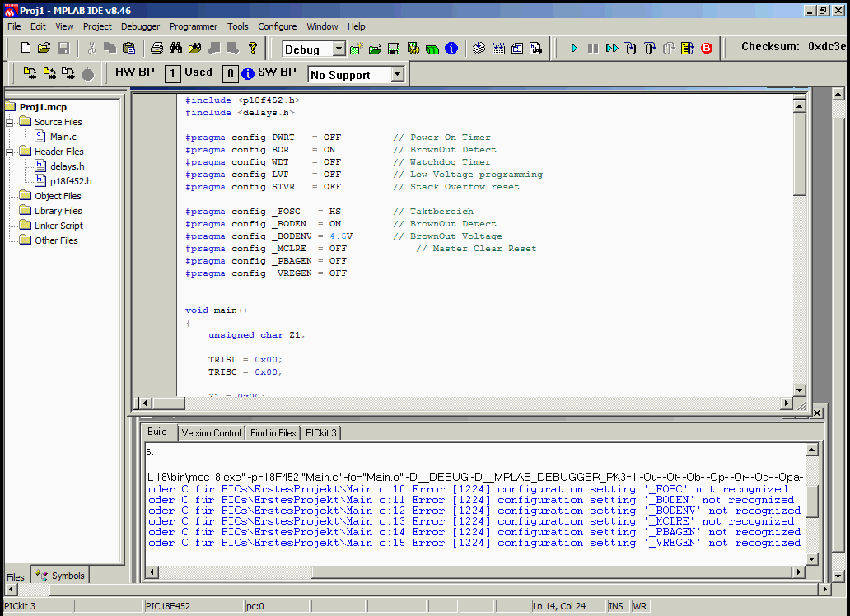Open the Programmer menu
The image size is (850, 616).
click(194, 26)
